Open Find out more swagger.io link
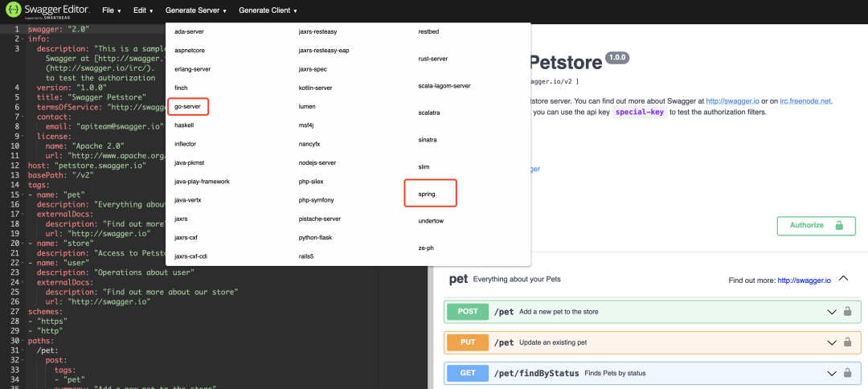Screen dimensions: 868x389 [805, 280]
